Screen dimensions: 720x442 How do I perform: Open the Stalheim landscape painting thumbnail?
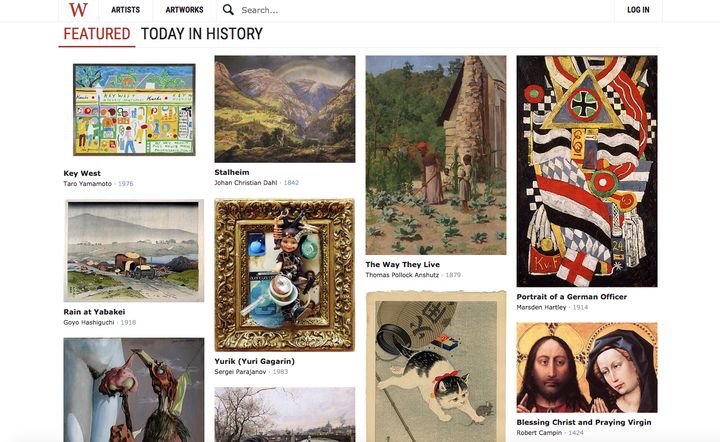tap(285, 109)
